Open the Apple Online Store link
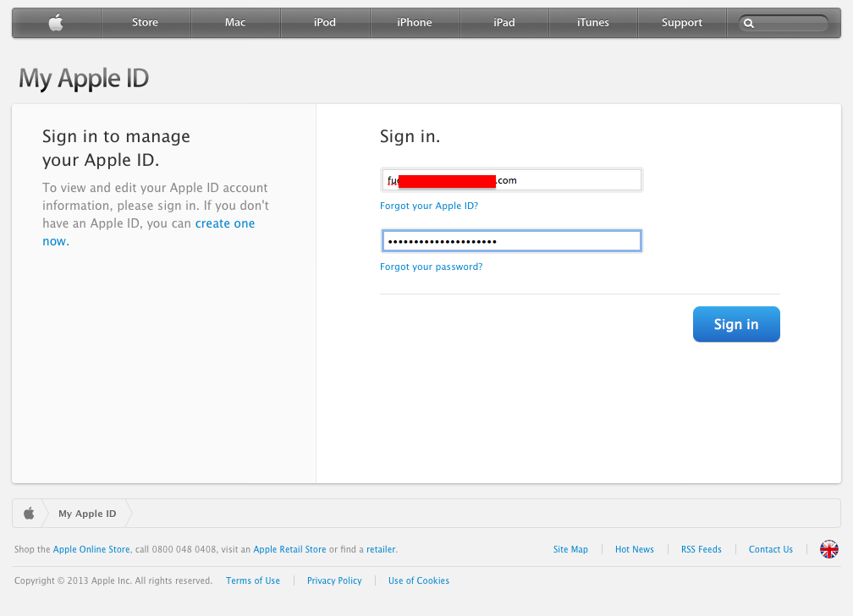853x616 pixels. pos(91,550)
